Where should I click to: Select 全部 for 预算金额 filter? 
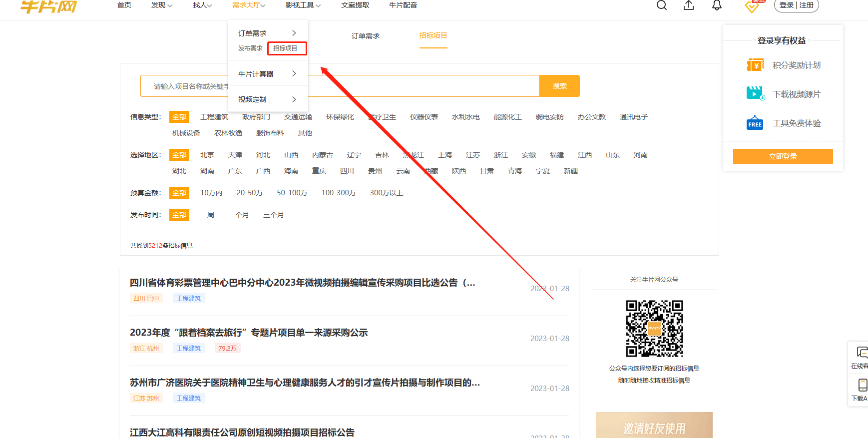click(179, 193)
